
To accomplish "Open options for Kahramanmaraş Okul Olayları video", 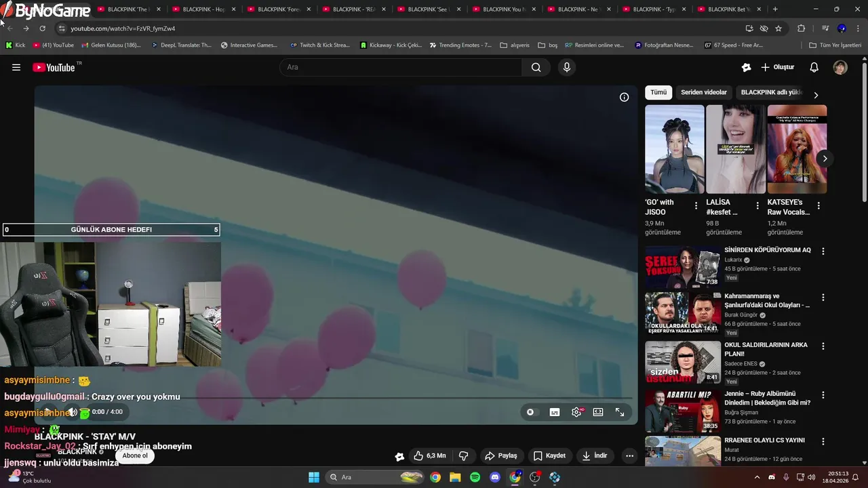I will tap(823, 298).
